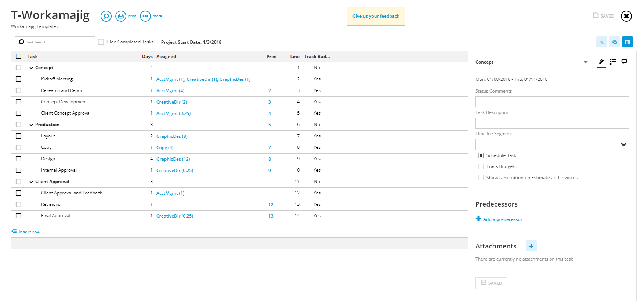Viewport: 644px width, 301px height.
Task: Toggle the Schedule Task checkbox
Action: click(481, 155)
